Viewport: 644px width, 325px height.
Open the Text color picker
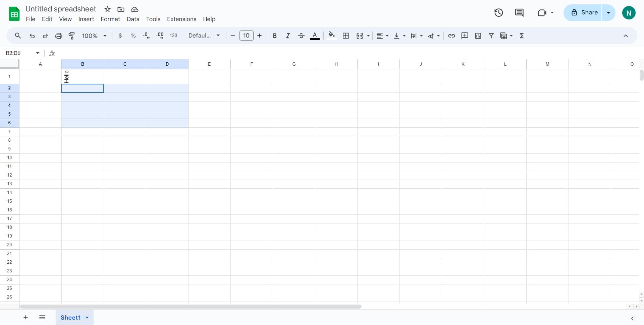(315, 36)
